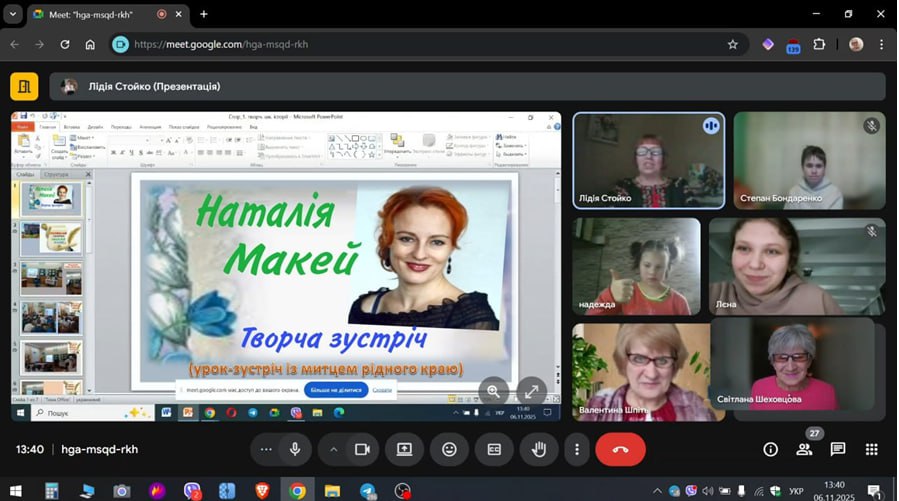The width and height of the screenshot is (899, 501).
Task: Open meeting details info icon
Action: coord(770,450)
